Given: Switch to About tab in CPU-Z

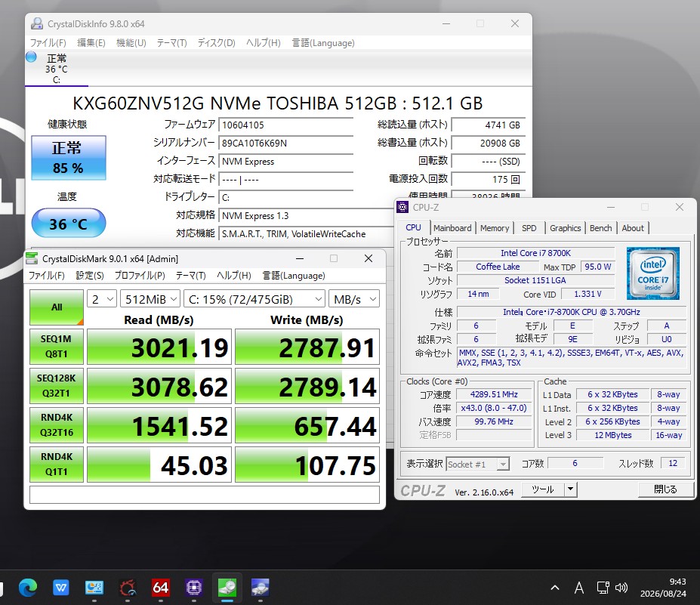Looking at the screenshot, I should 633,227.
